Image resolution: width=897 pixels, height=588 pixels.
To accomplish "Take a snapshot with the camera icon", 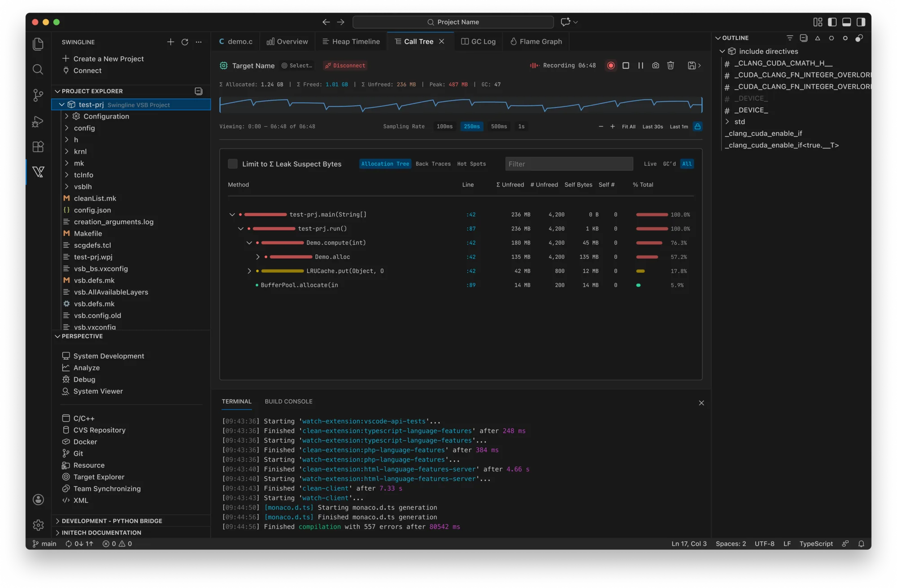I will [x=655, y=65].
